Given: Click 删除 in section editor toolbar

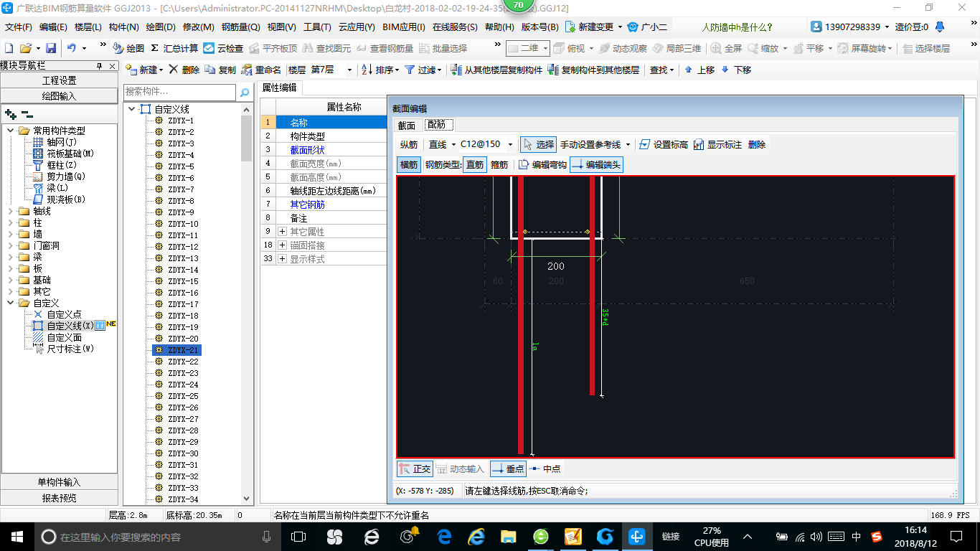Looking at the screenshot, I should coord(757,144).
